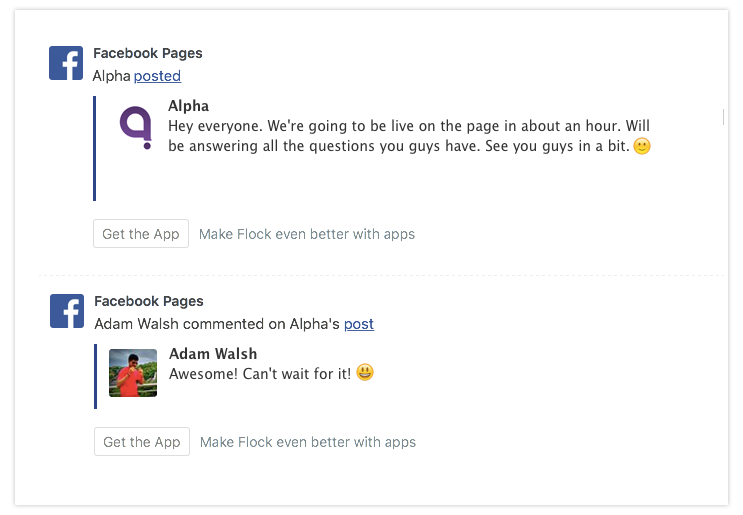743x515 pixels.
Task: Select the Facebook Pages title above Adam Walsh's notification
Action: [x=149, y=301]
